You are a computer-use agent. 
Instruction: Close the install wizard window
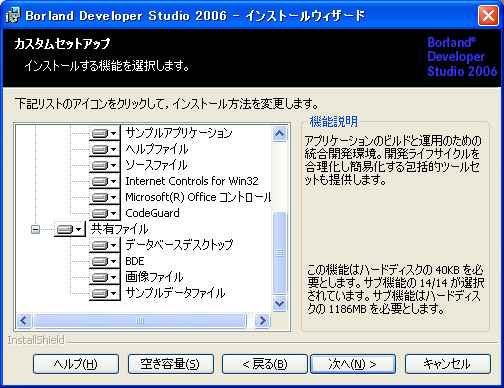point(488,16)
